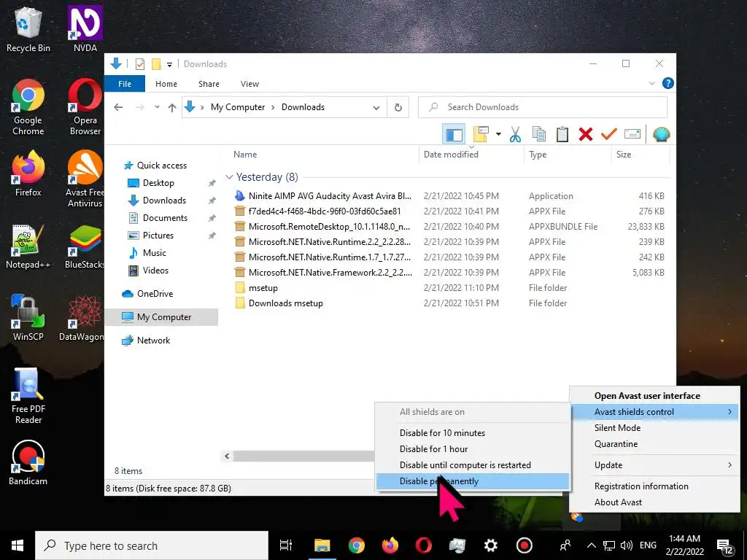Open the address bar history dropdown

coord(376,108)
